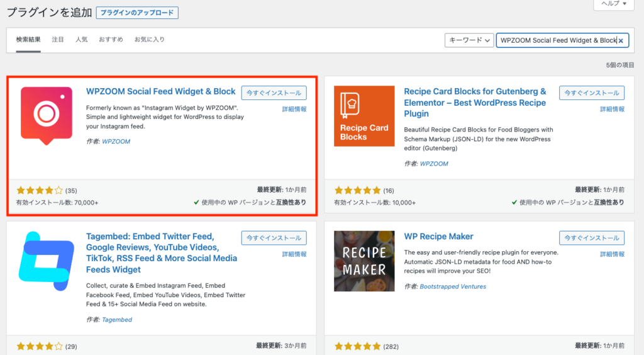Click the プラグインのアップロード button
This screenshot has height=355, width=644.
click(138, 13)
